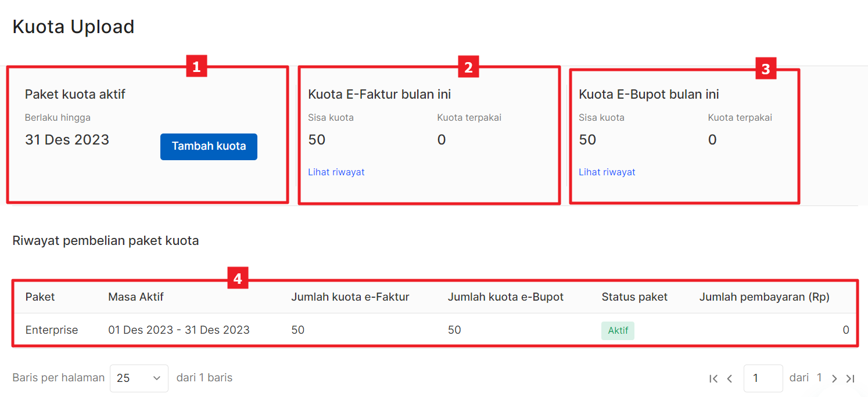Go to the previous page arrow
Screen dimensions: 868x397
(x=730, y=378)
